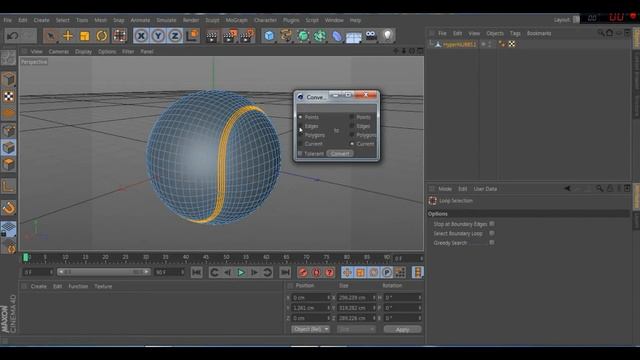Toggle the Y axis lock
640x360 pixels.
point(158,36)
